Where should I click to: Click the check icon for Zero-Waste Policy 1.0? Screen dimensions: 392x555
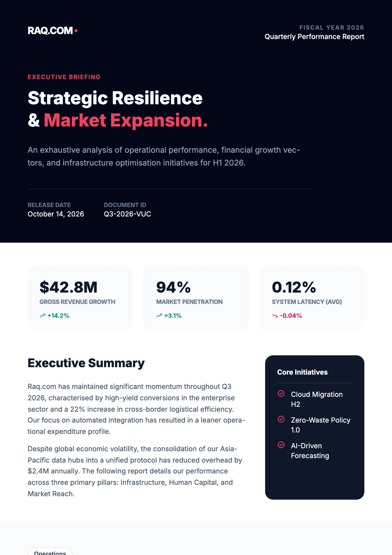point(281,419)
